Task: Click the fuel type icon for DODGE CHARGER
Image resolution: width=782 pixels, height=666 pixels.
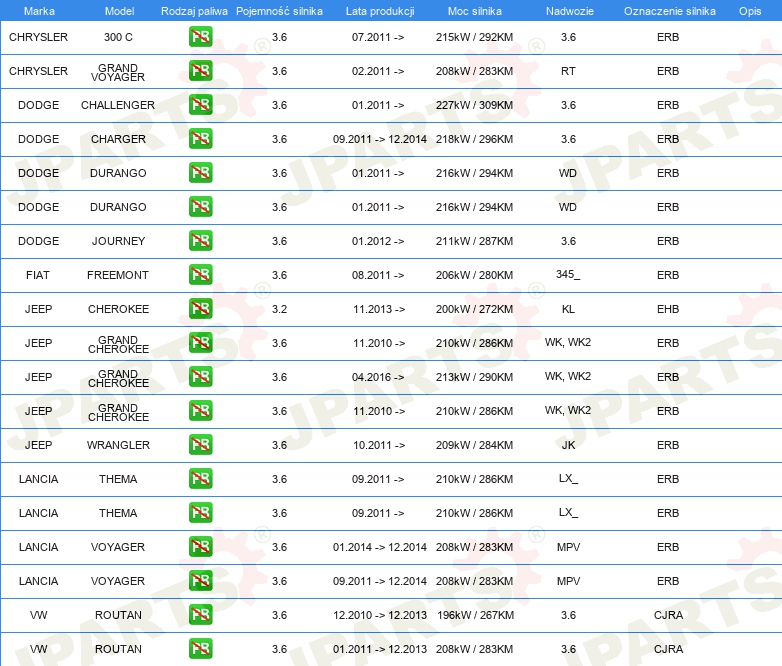Action: coord(200,139)
